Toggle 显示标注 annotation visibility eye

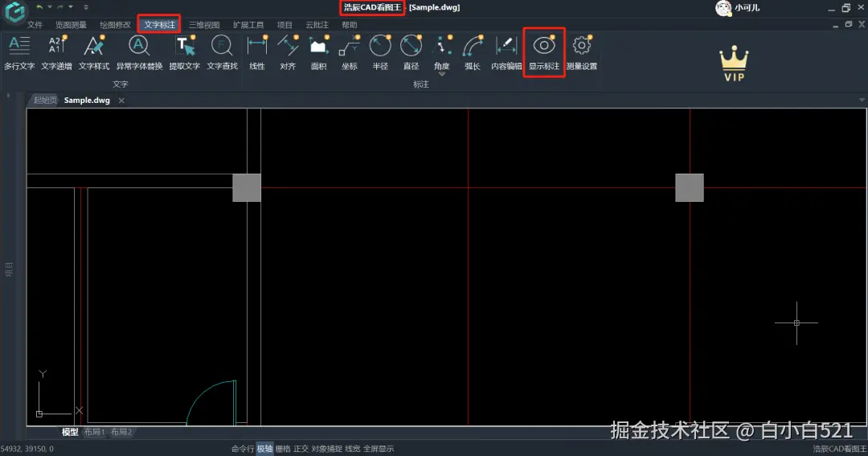(544, 52)
